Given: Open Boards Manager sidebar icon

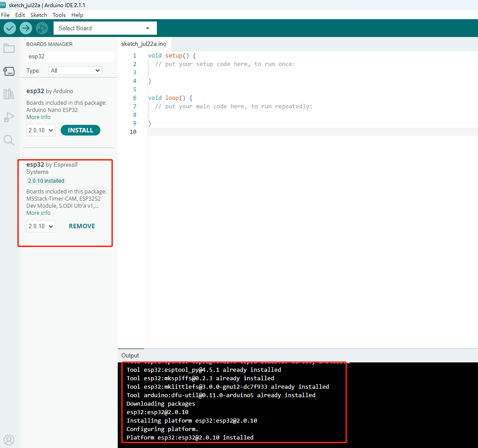Looking at the screenshot, I should 9,71.
